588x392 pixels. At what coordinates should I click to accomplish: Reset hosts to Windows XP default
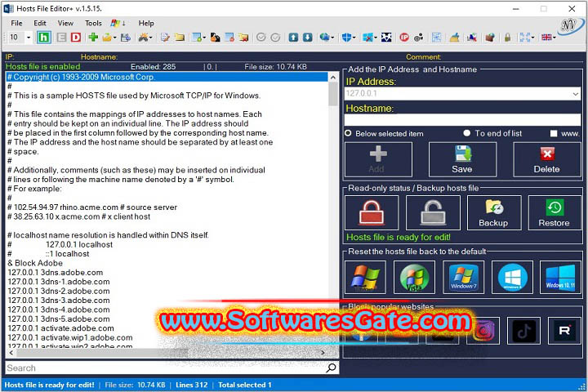coord(365,277)
